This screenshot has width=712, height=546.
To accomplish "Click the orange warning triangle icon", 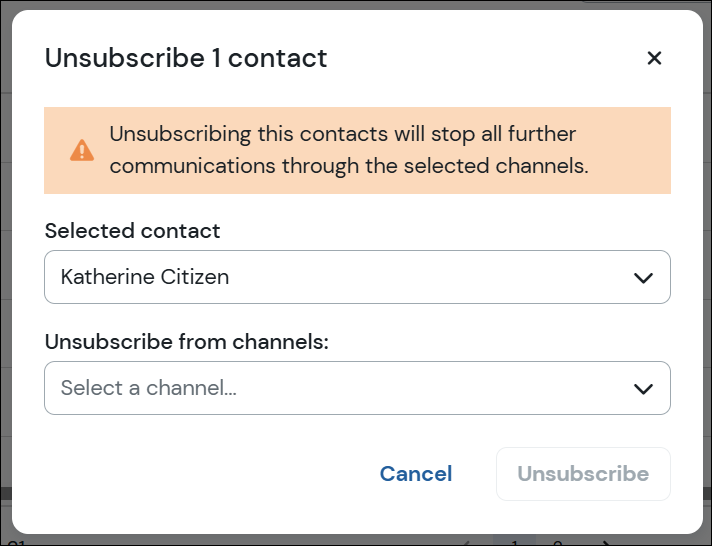I will 82,150.
